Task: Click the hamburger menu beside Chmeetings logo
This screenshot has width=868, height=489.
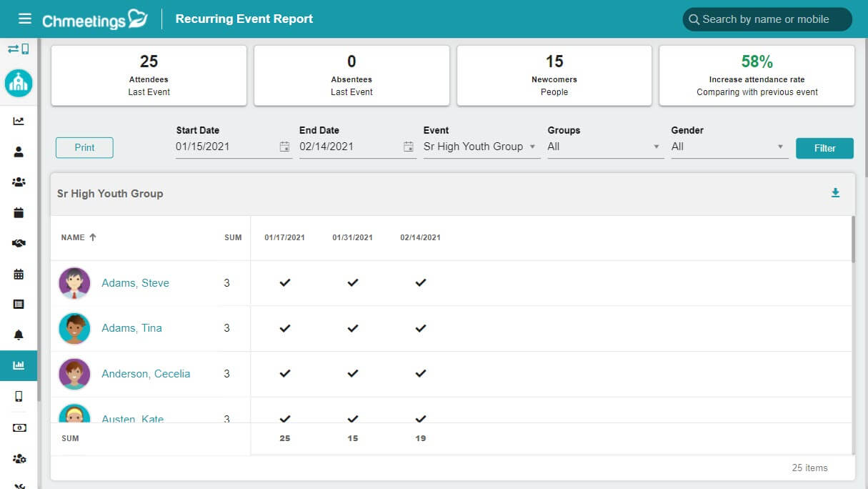Action: click(x=25, y=19)
